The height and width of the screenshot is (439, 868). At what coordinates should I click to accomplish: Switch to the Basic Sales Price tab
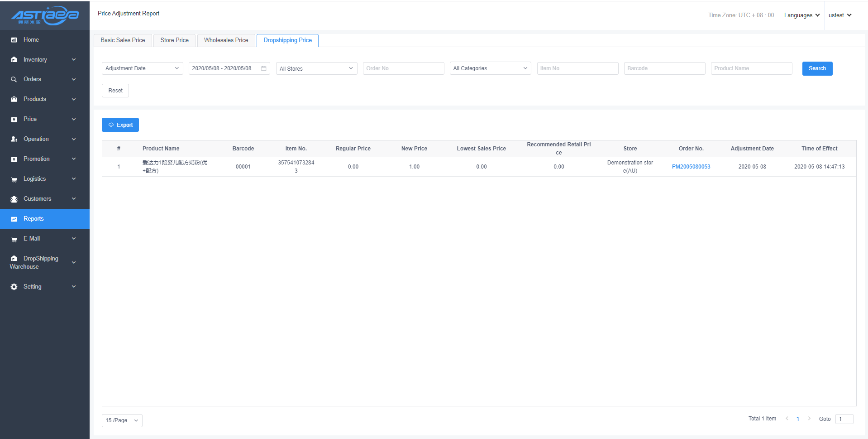(123, 40)
